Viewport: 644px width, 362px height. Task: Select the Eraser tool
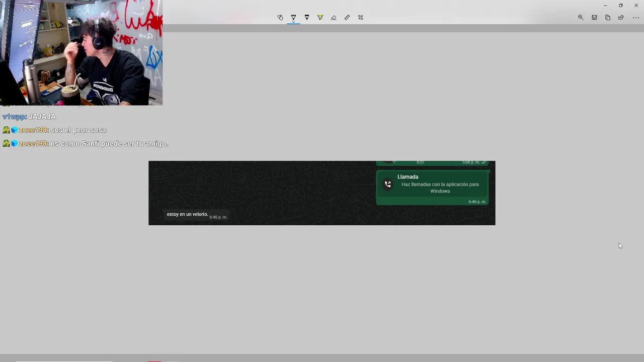pyautogui.click(x=334, y=18)
